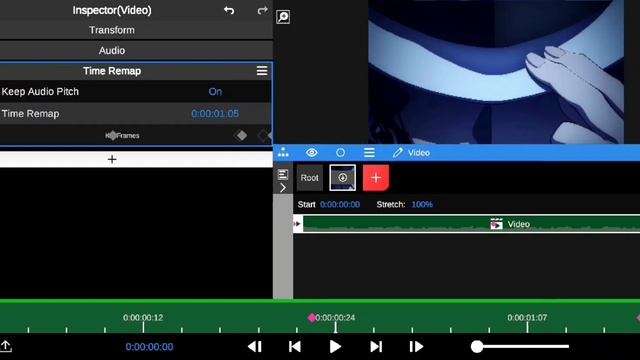640x360 pixels.
Task: Redo the last undone action
Action: [262, 10]
